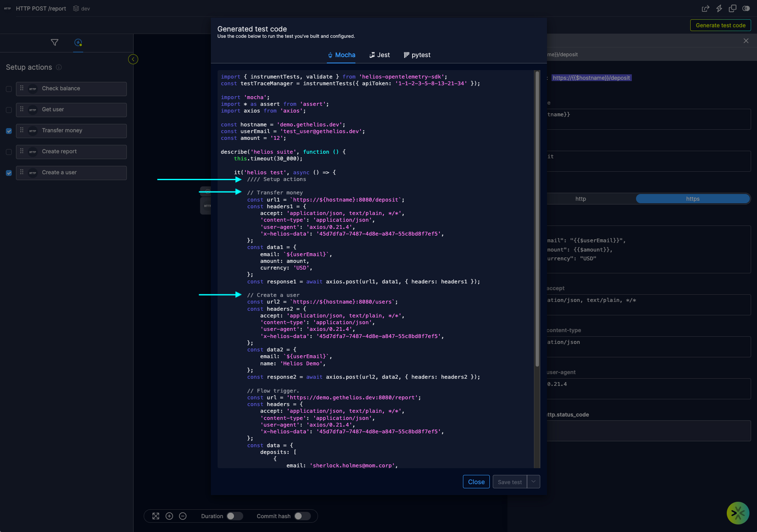Click HTTP badge icon on Create report

click(33, 152)
